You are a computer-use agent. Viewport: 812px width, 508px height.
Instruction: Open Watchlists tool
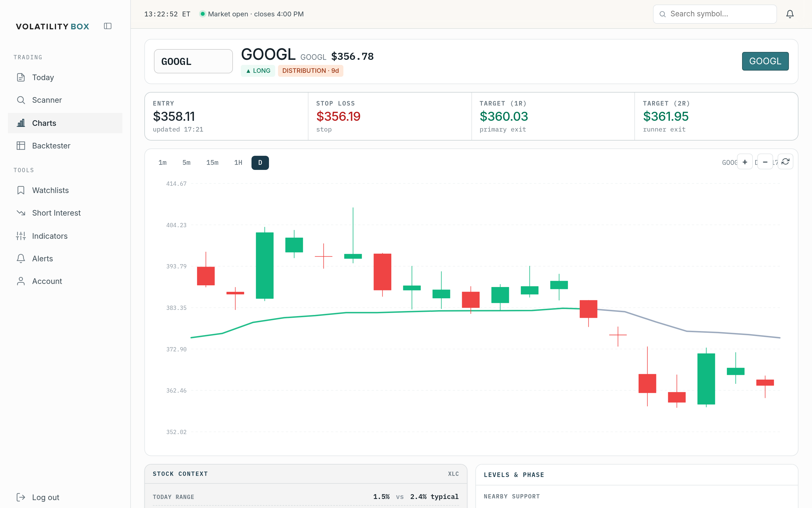[65, 190]
